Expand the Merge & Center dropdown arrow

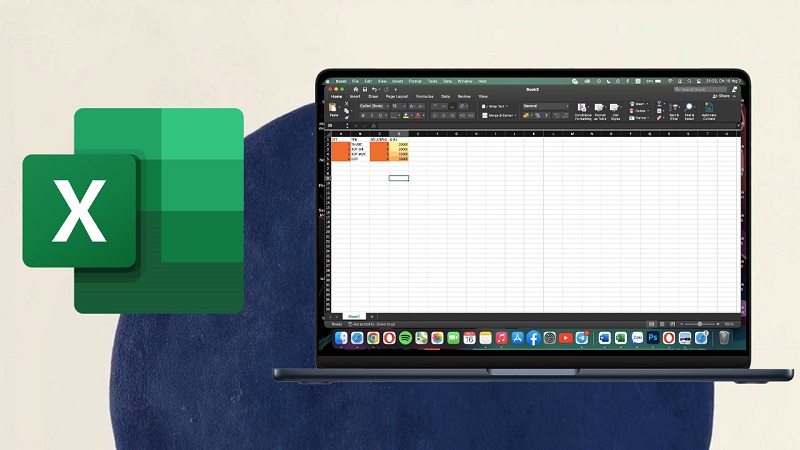[x=515, y=116]
